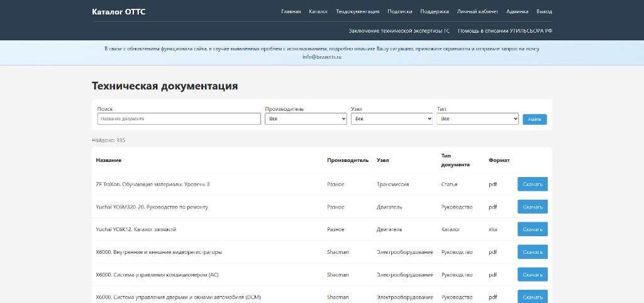Click Yuchai YC6K12. Каталог запчастей title
The width and height of the screenshot is (644, 303).
point(136,229)
